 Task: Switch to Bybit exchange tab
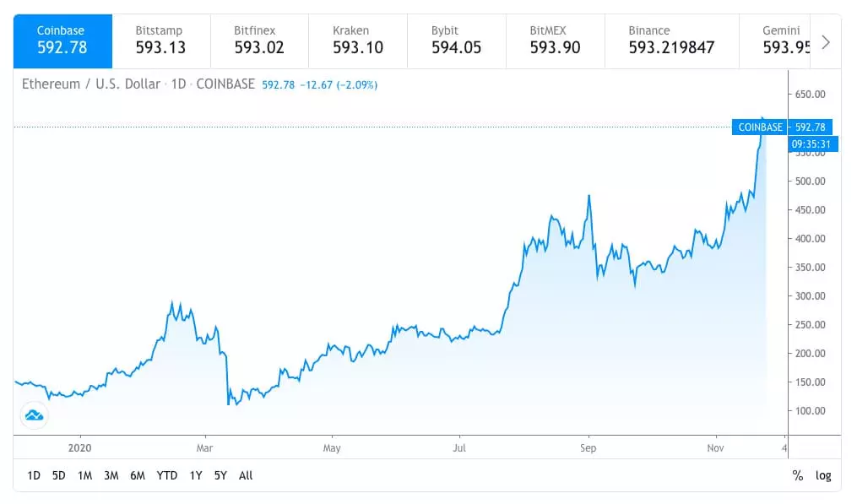coord(457,41)
